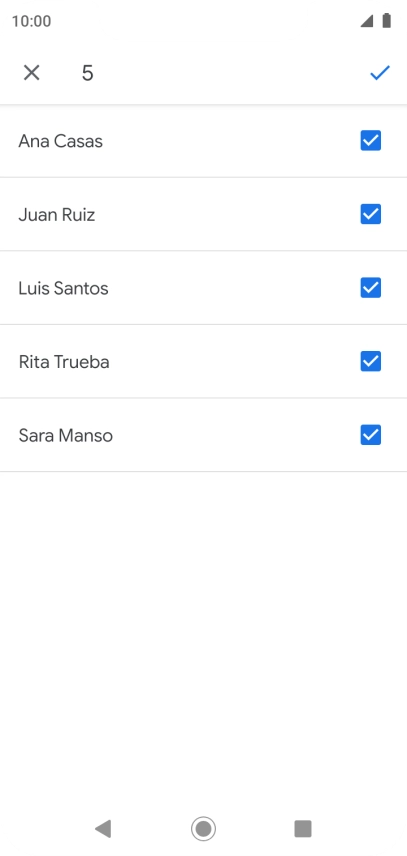Cancel selection with the X icon

(x=32, y=73)
